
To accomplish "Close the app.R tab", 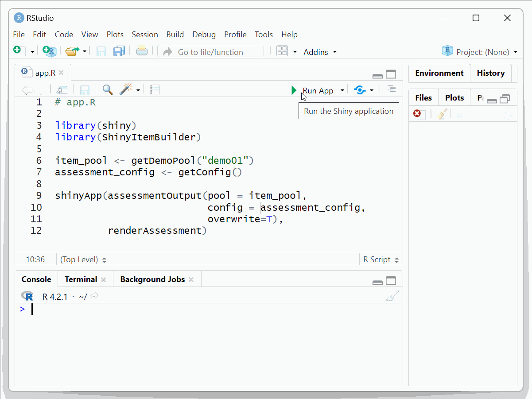I will (61, 73).
